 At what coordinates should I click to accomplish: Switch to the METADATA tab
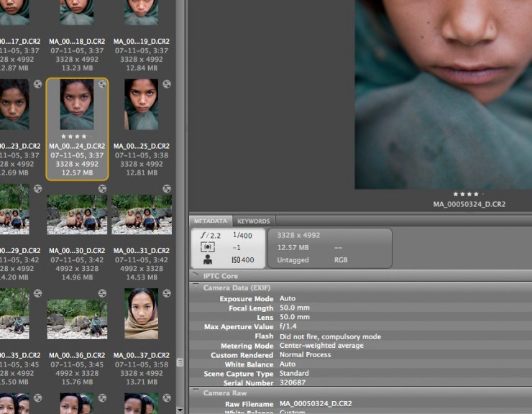[211, 221]
